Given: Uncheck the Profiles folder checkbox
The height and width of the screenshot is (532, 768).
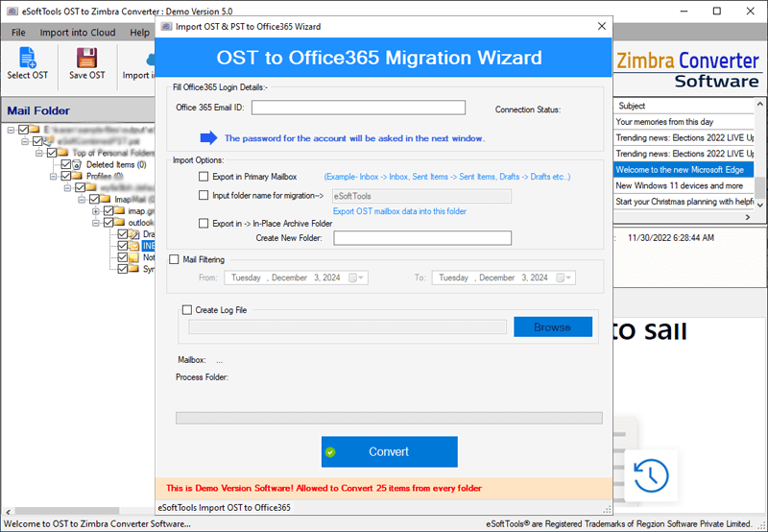Looking at the screenshot, I should point(65,176).
